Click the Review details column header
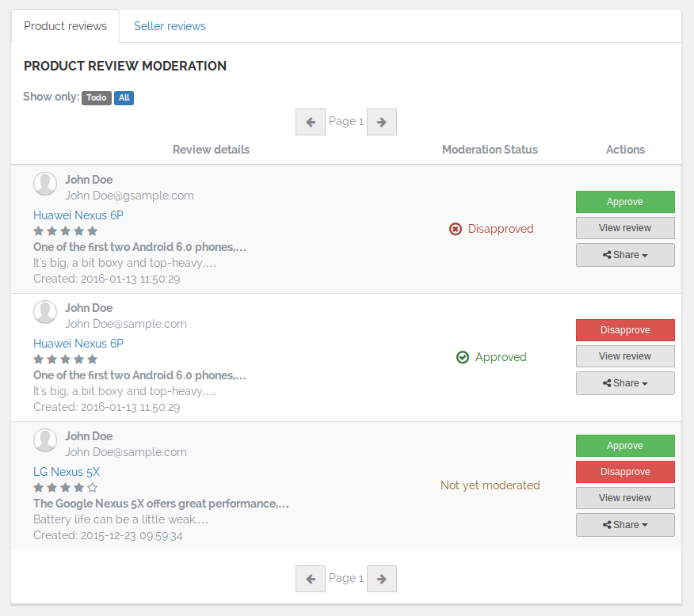 click(211, 150)
